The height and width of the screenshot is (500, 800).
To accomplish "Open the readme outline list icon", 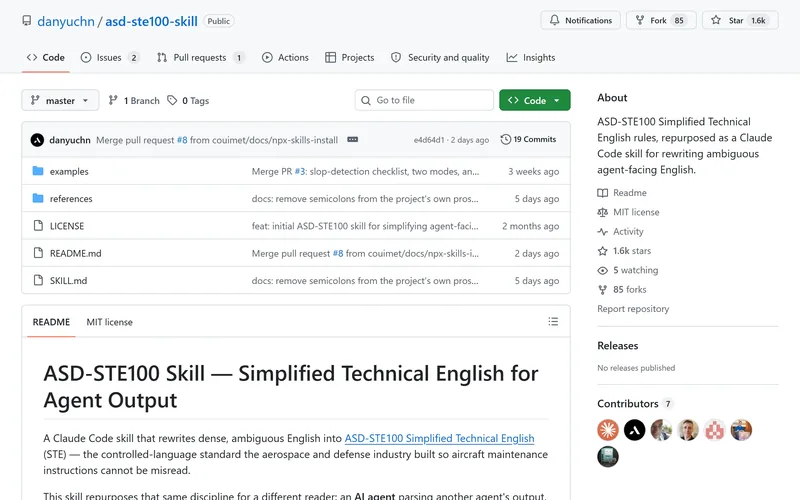I will tap(553, 321).
